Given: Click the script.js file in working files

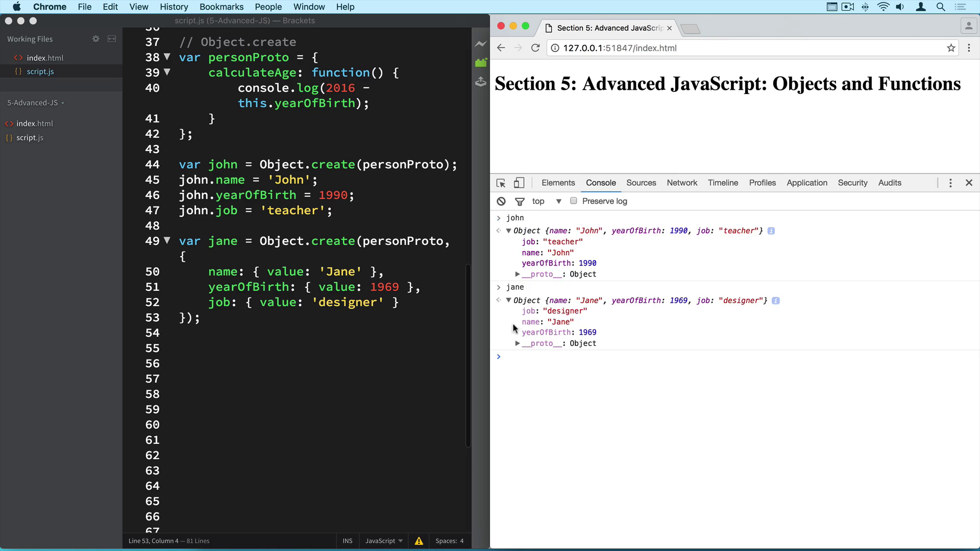Looking at the screenshot, I should click(x=40, y=71).
